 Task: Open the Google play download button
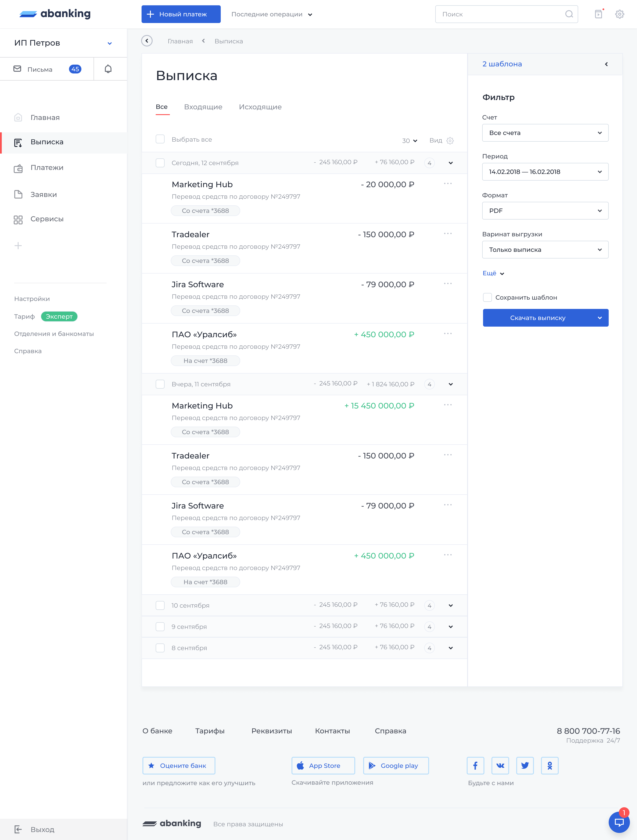tap(396, 766)
